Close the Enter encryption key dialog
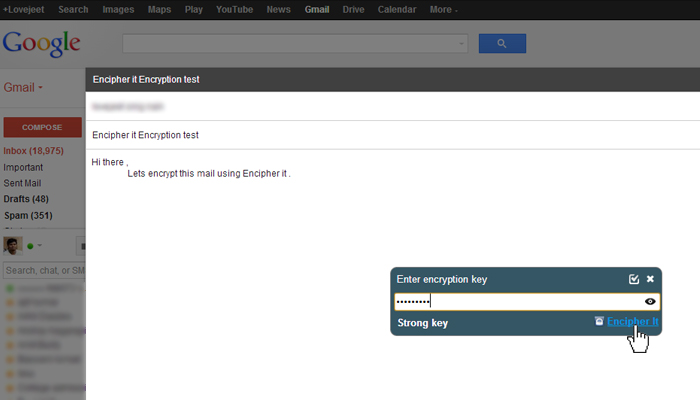The height and width of the screenshot is (400, 700). [x=650, y=279]
